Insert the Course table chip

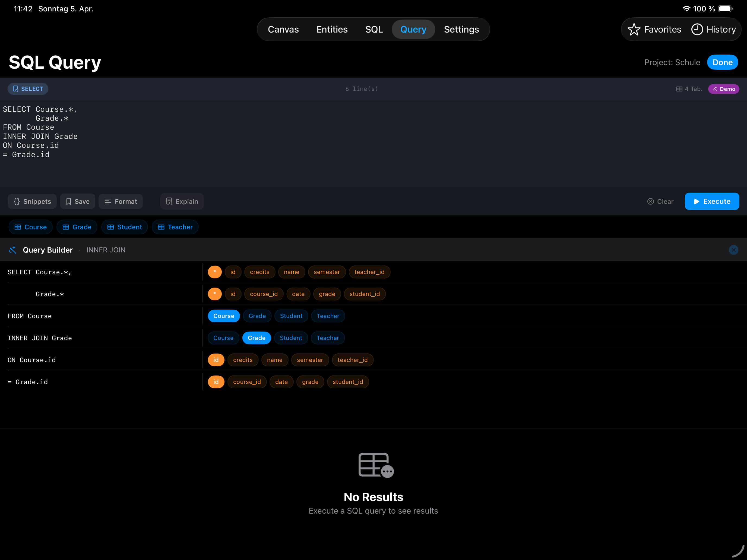tap(30, 227)
